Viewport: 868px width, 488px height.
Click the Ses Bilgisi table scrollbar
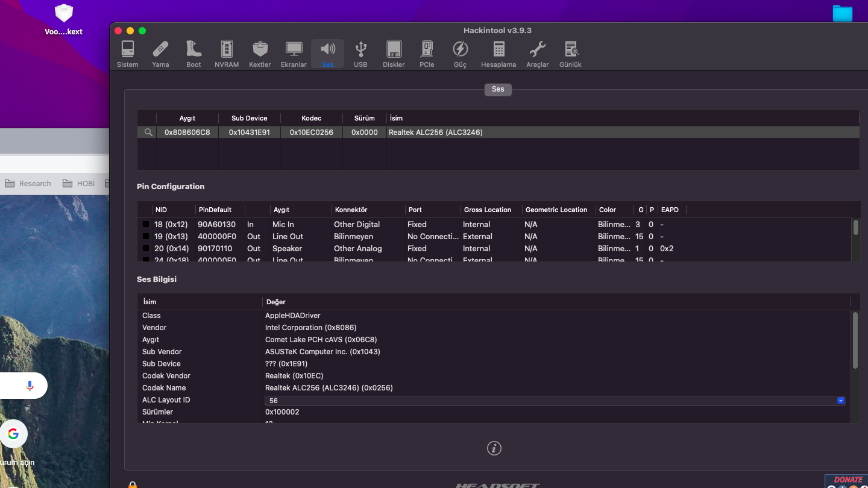click(855, 340)
